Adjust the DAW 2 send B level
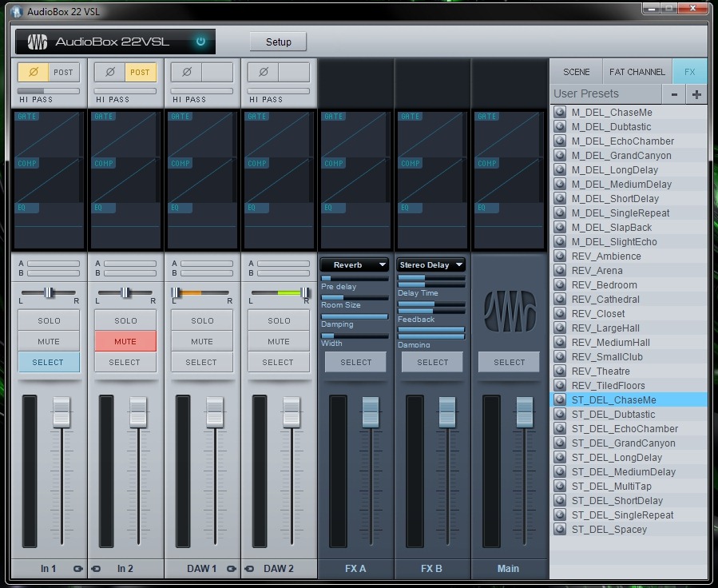Image resolution: width=718 pixels, height=588 pixels. pyautogui.click(x=284, y=273)
